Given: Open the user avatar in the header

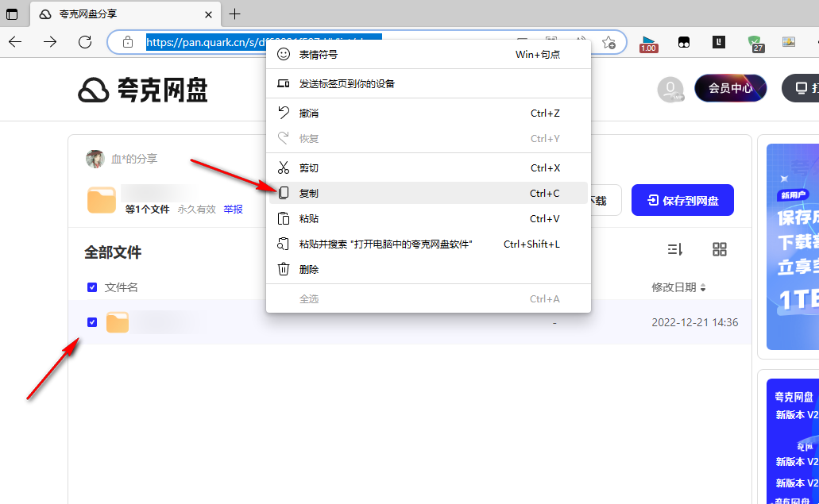Looking at the screenshot, I should coord(670,89).
